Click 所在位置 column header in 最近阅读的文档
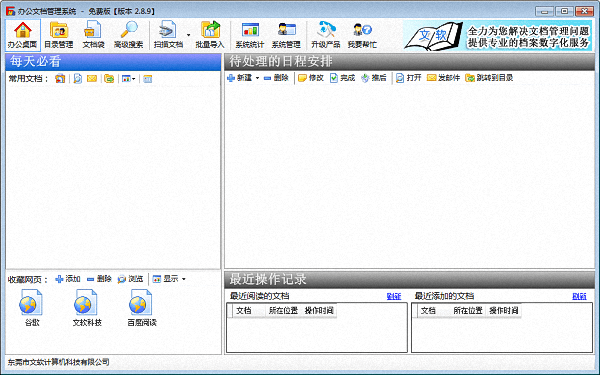The width and height of the screenshot is (600, 375). coord(283,311)
